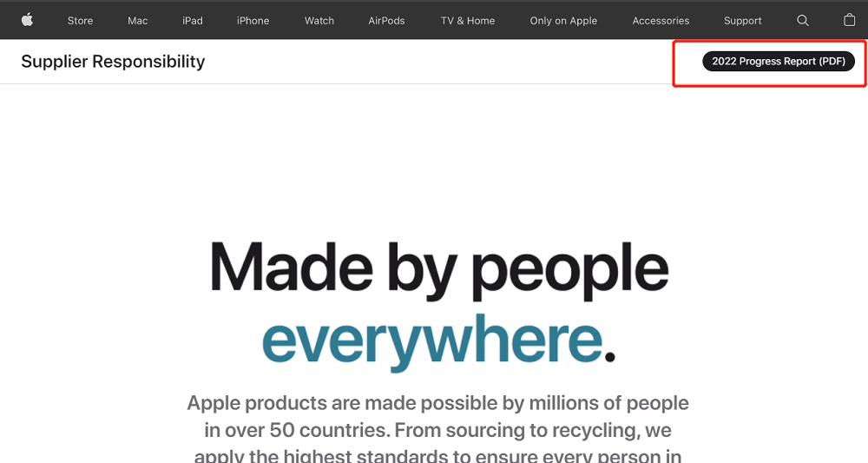Go to Accessories
The height and width of the screenshot is (463, 868).
click(661, 21)
